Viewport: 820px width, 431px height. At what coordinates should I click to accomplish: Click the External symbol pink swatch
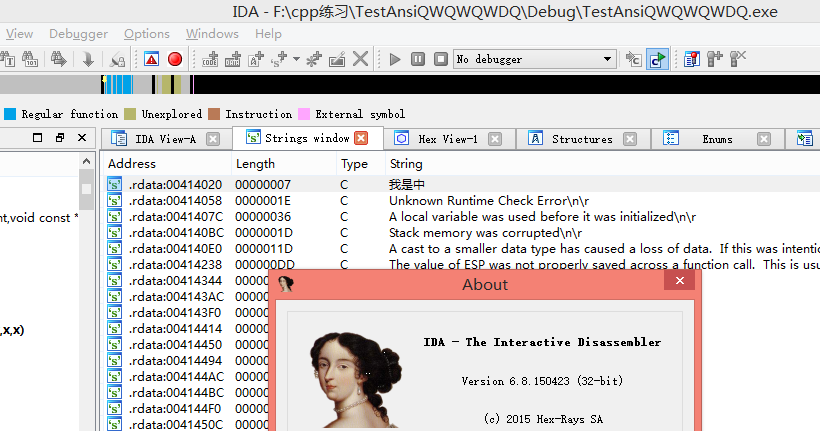[303, 114]
